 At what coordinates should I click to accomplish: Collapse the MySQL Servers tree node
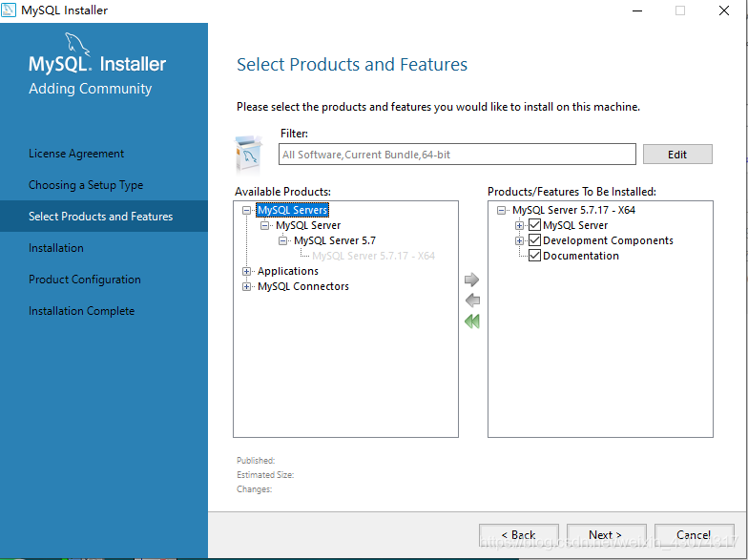pyautogui.click(x=246, y=210)
